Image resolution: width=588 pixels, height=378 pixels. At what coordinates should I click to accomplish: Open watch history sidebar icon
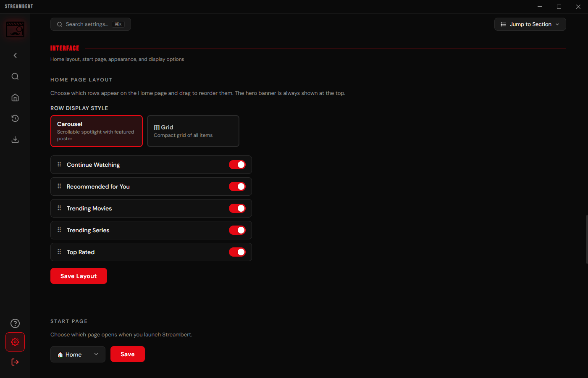(15, 118)
